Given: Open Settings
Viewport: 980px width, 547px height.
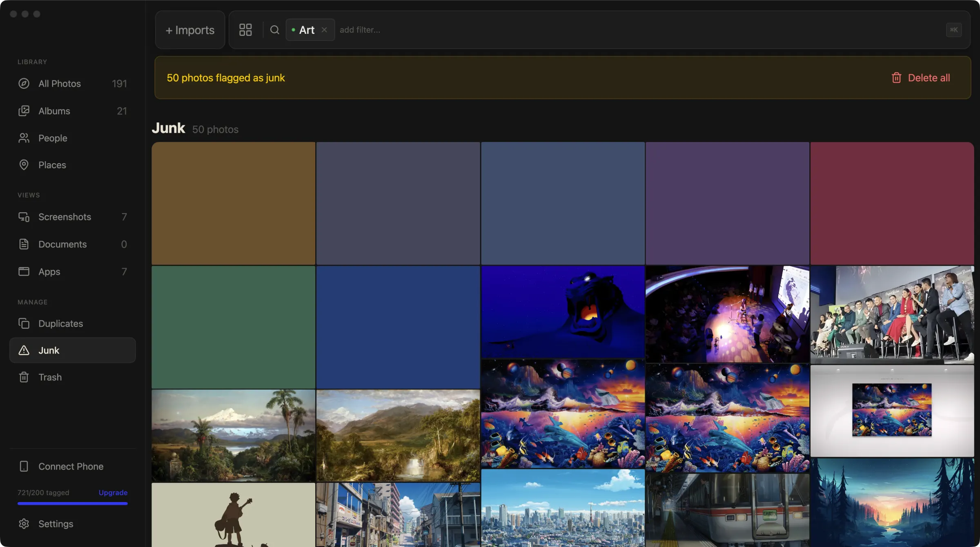Looking at the screenshot, I should 73,524.
